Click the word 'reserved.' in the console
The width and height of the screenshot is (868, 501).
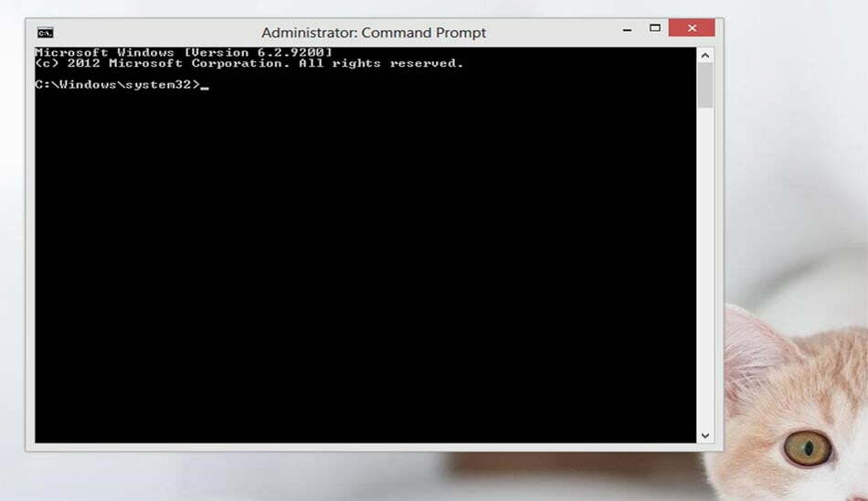(x=427, y=63)
